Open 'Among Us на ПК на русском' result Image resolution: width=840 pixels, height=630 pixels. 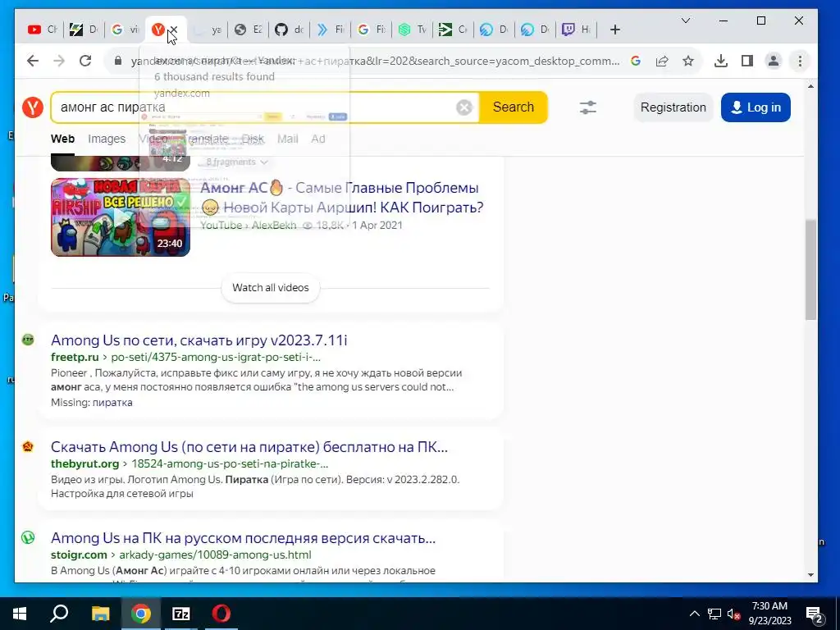pos(243,538)
